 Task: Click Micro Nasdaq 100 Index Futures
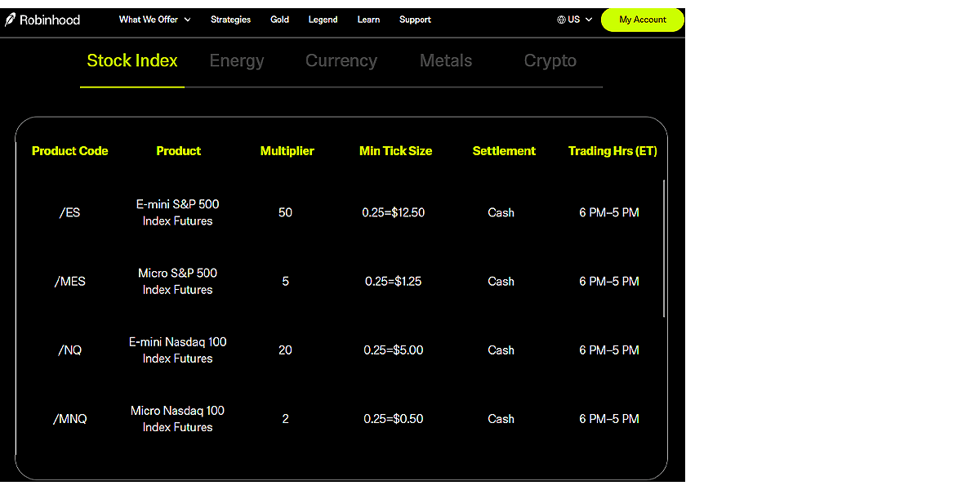point(177,419)
